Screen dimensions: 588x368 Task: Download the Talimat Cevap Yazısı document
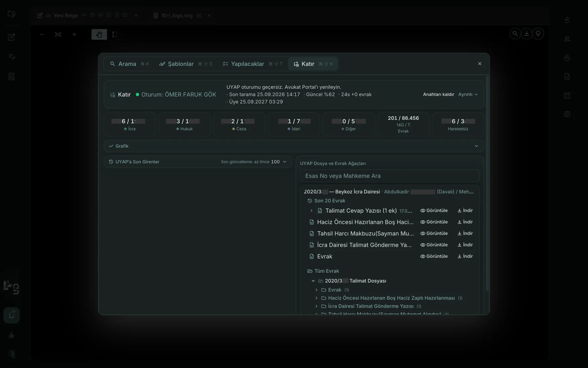(x=465, y=211)
